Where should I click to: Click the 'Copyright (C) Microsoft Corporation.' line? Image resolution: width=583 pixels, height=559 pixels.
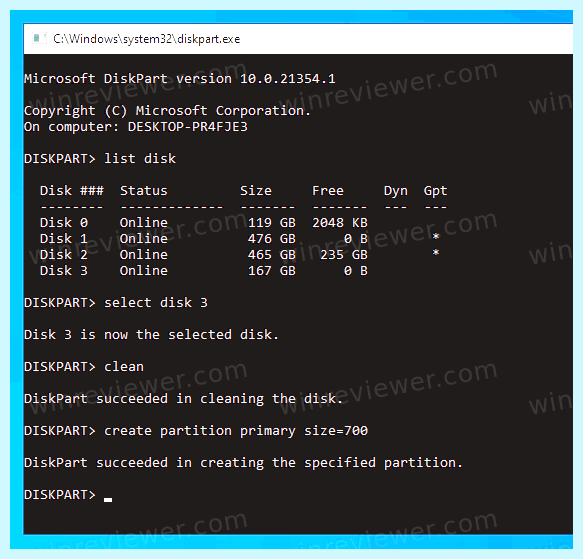coord(167,110)
